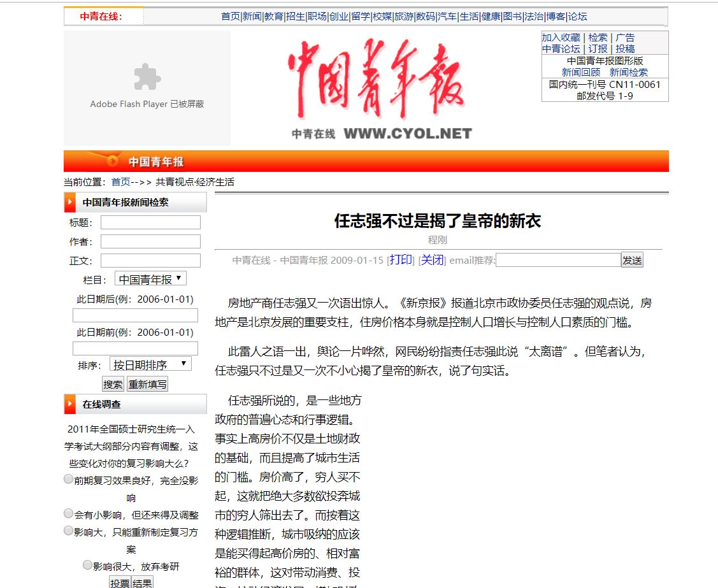
Task: Click the 打印 link
Action: coord(401,260)
